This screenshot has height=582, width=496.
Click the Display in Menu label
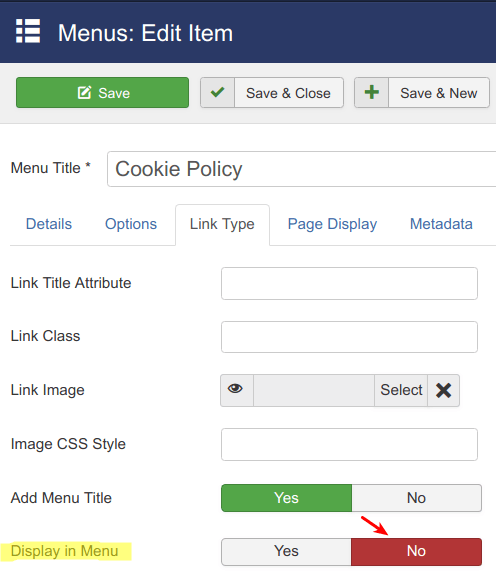(x=65, y=551)
